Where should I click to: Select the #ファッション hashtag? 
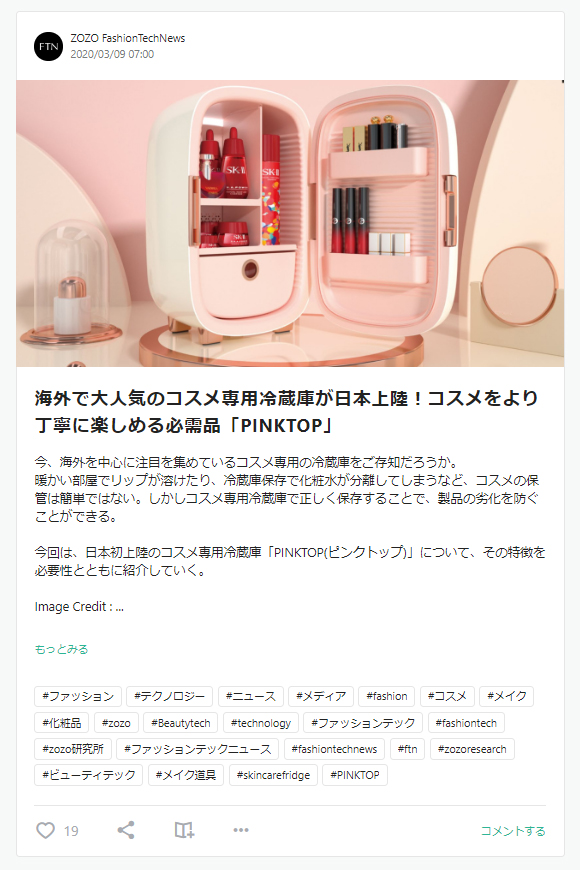[78, 696]
